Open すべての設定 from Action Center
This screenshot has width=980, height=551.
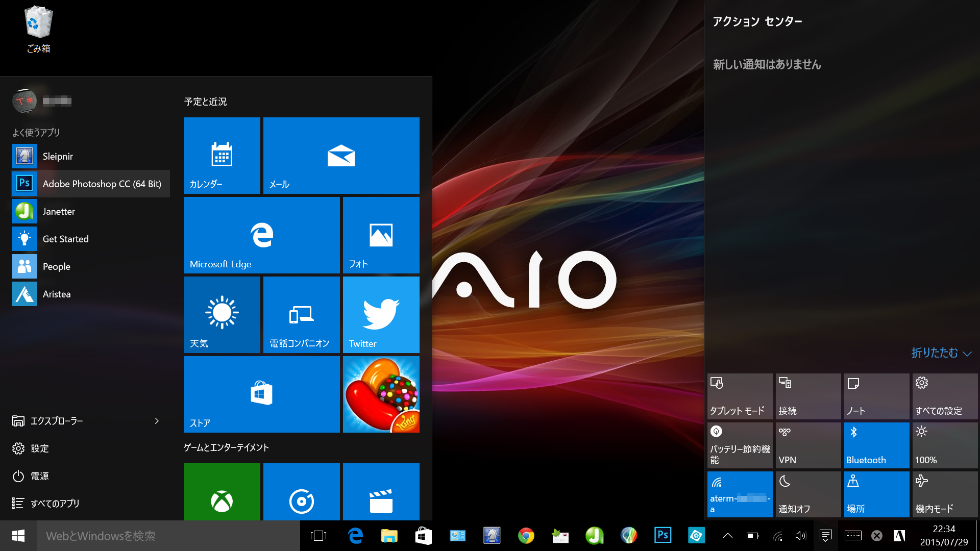tap(944, 396)
